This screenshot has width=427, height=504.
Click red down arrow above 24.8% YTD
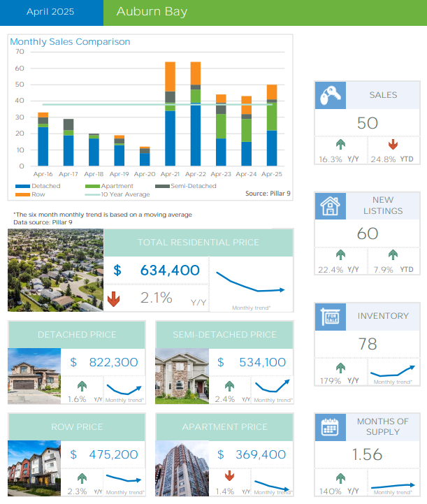tap(393, 145)
